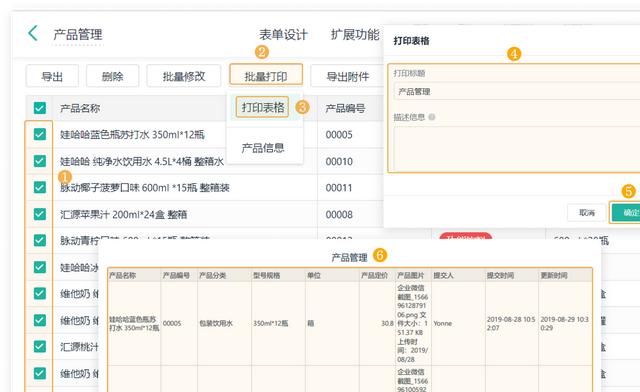Click the 更新时间 header in the print preview
This screenshot has width=640, height=392.
(554, 276)
